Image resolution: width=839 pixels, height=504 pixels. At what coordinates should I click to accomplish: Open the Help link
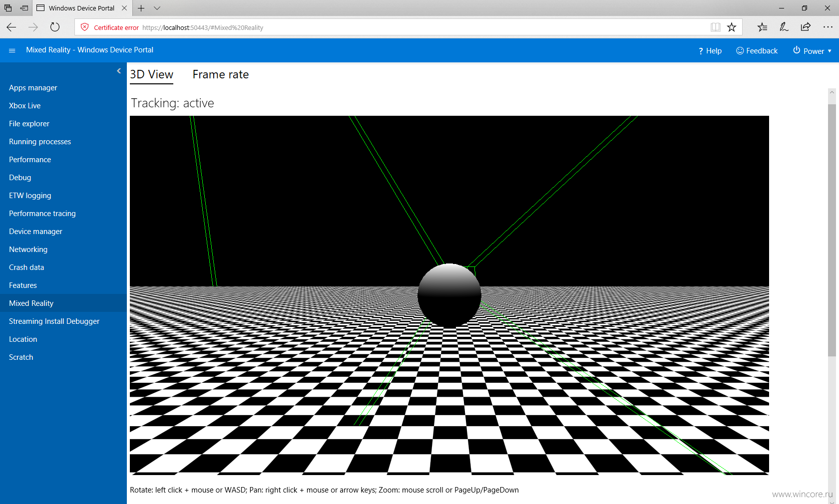pyautogui.click(x=710, y=51)
